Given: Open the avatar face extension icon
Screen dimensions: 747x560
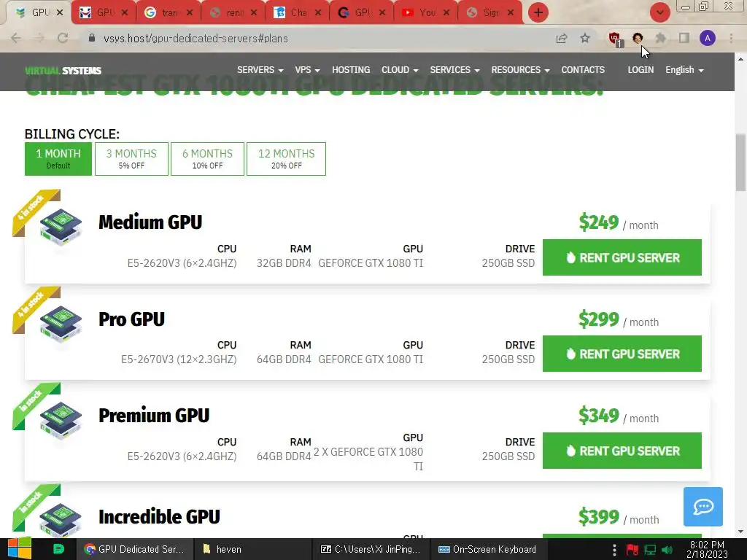Looking at the screenshot, I should click(x=638, y=38).
